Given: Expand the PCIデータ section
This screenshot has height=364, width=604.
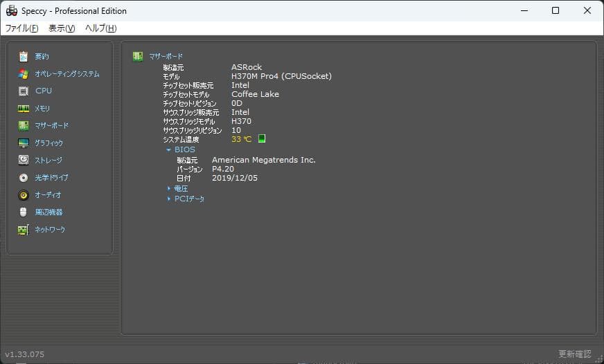Looking at the screenshot, I should click(x=169, y=199).
